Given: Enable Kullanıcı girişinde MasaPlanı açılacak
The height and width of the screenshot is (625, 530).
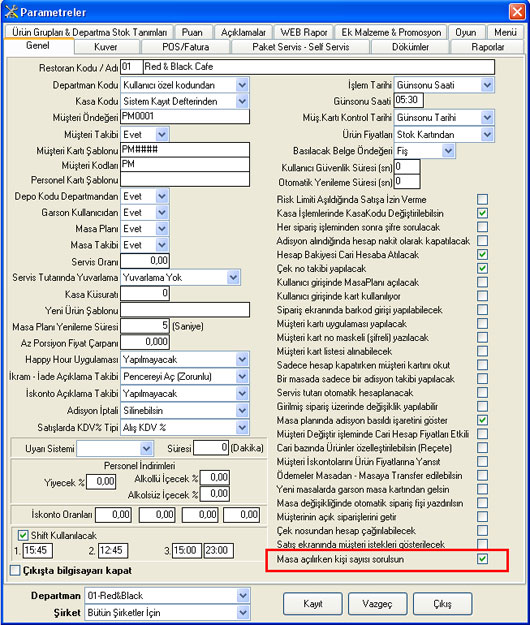Looking at the screenshot, I should click(x=482, y=282).
